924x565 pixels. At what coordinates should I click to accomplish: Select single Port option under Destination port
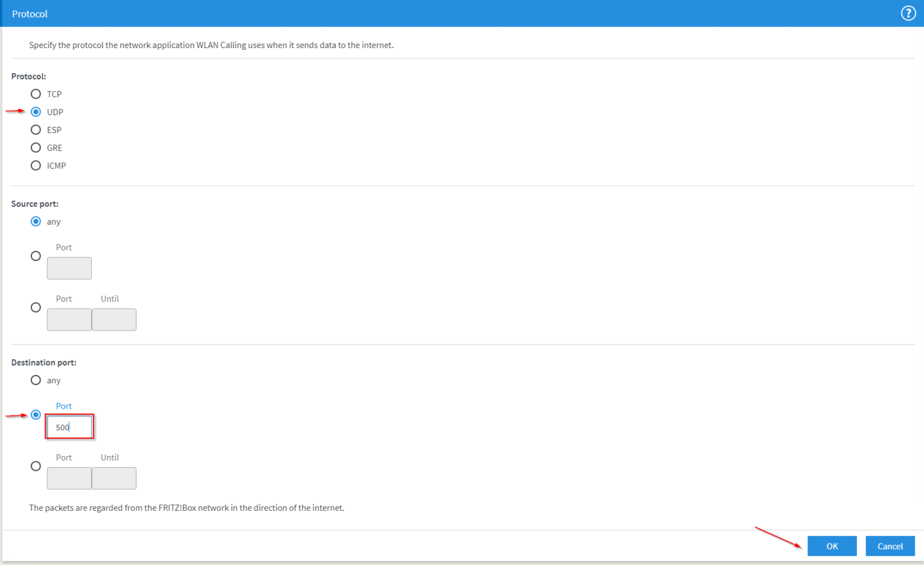click(36, 415)
